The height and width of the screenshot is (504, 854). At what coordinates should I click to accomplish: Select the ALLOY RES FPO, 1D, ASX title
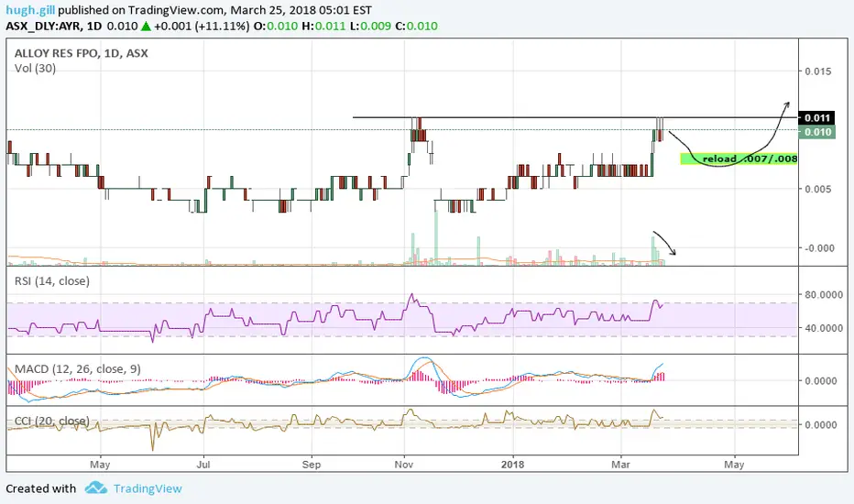(82, 53)
